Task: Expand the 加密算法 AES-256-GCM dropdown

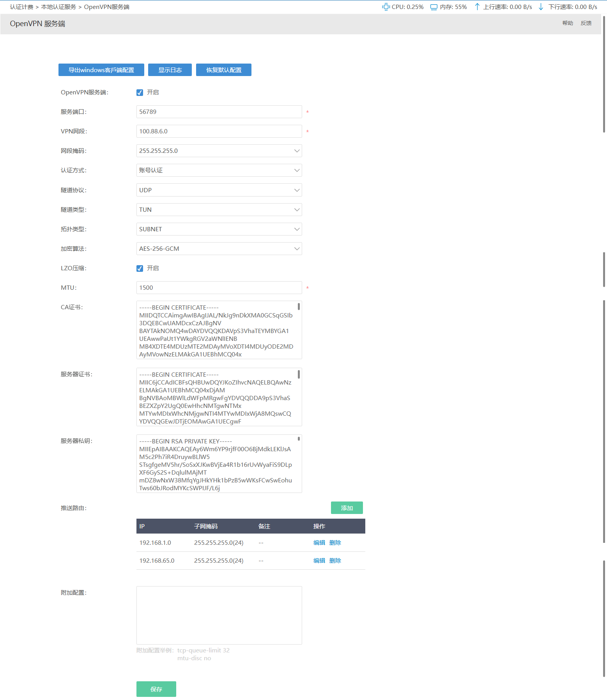Action: coord(219,249)
